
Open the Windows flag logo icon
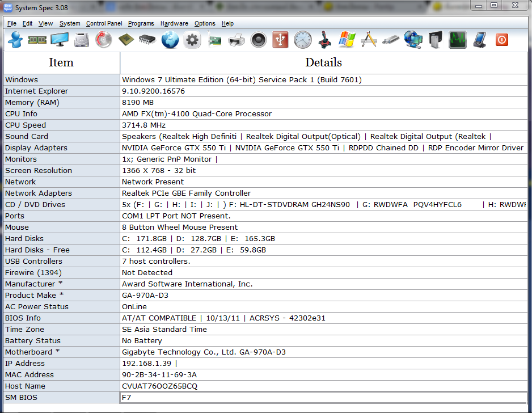(x=347, y=40)
